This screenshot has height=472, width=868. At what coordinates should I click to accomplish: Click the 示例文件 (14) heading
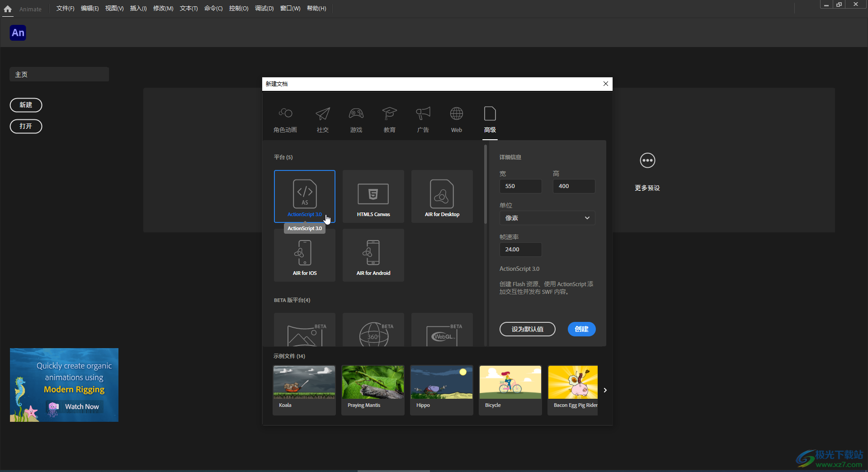pyautogui.click(x=289, y=356)
